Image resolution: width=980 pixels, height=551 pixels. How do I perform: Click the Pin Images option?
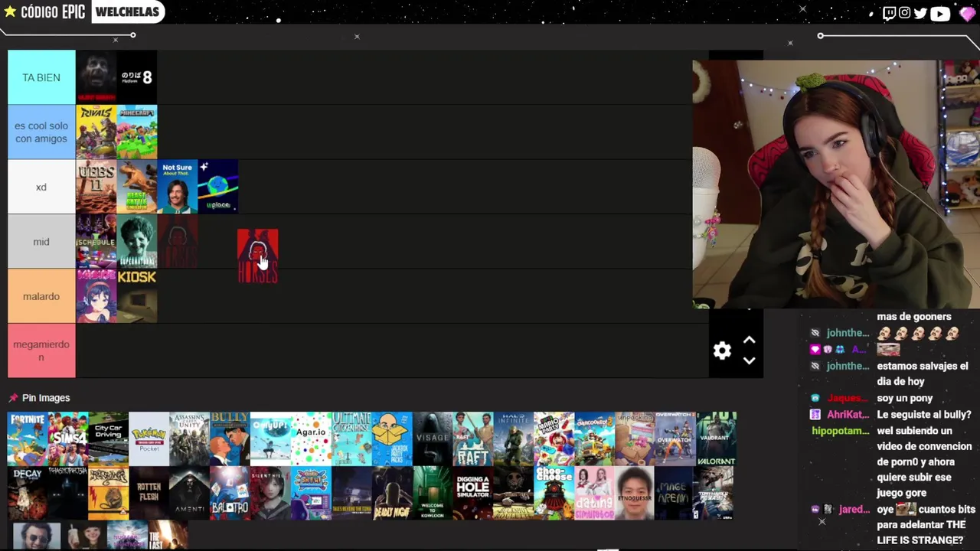(39, 398)
